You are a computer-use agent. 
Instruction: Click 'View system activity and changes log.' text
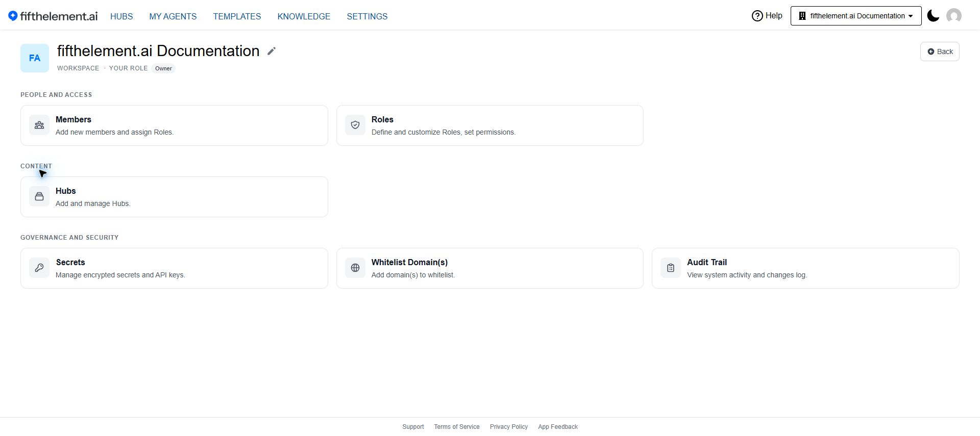(747, 275)
